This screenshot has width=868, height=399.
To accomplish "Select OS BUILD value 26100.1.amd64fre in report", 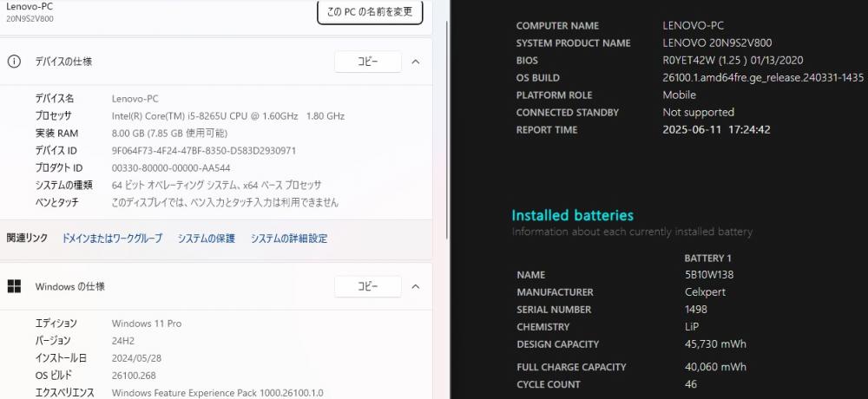I will click(x=763, y=77).
